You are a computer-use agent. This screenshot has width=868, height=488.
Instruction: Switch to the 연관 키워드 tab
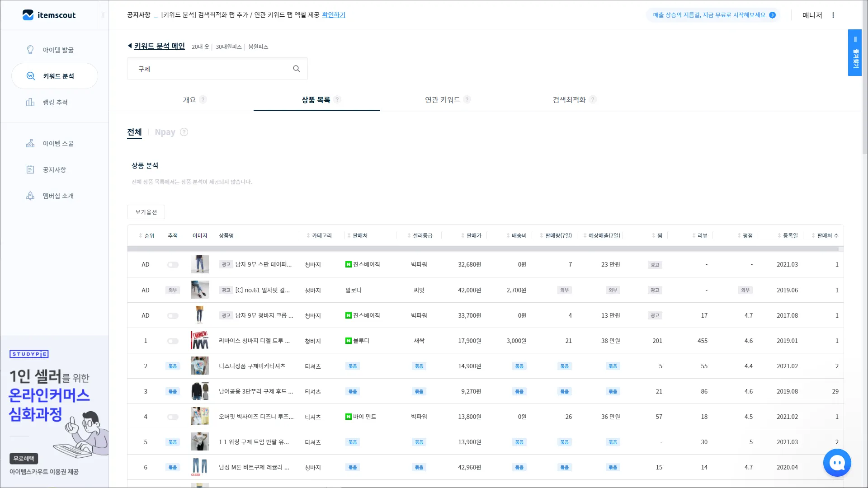coord(443,100)
